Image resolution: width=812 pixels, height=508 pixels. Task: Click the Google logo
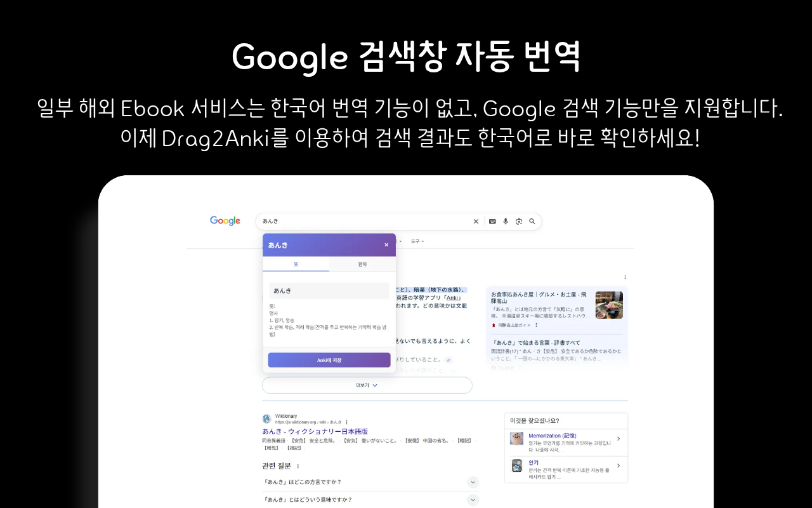225,221
